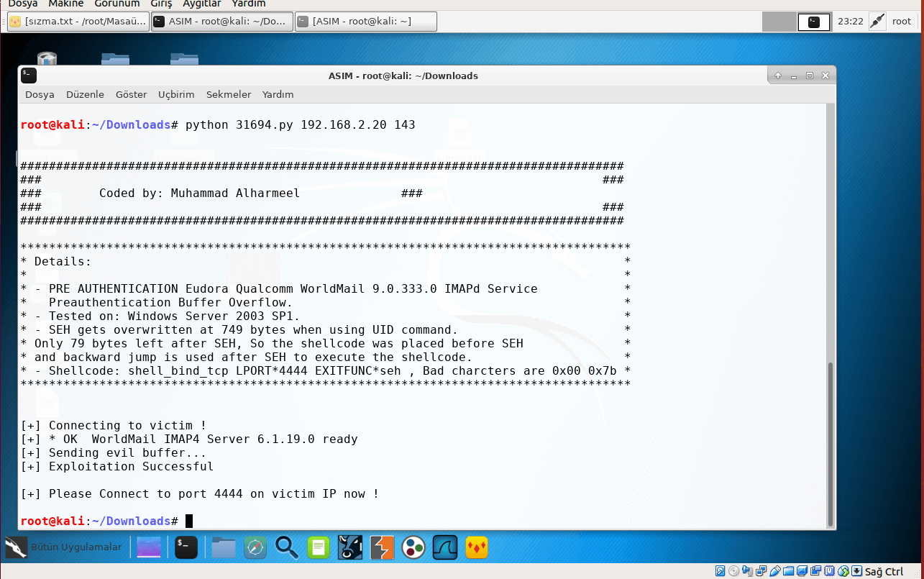This screenshot has height=579, width=924.
Task: Switch to the empty gray workspace
Action: 779,22
